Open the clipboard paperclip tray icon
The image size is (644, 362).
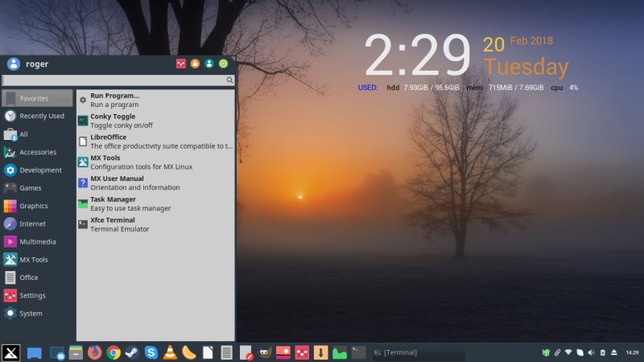[557, 352]
